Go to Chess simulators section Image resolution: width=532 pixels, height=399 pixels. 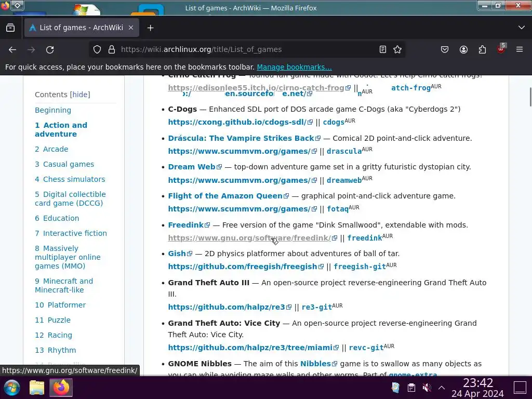70,179
